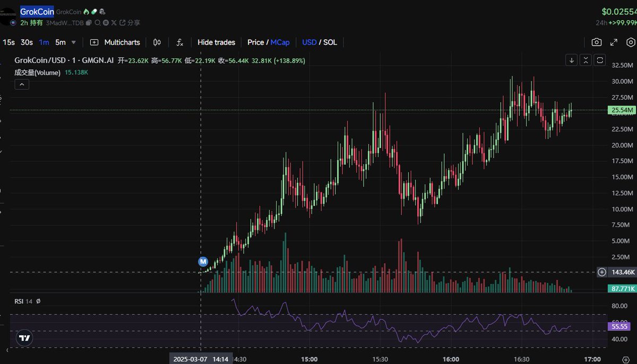Click the 2h 持有 holding label
Screen dimensions: 637x364
click(x=31, y=23)
